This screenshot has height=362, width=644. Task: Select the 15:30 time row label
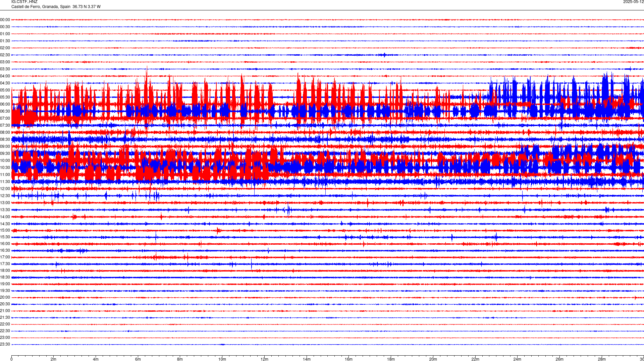tap(5, 237)
